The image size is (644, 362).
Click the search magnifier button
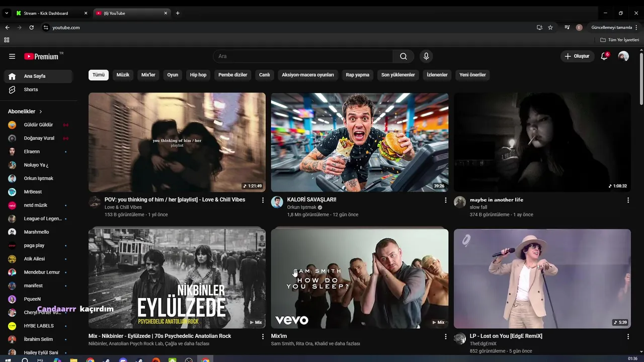click(404, 56)
